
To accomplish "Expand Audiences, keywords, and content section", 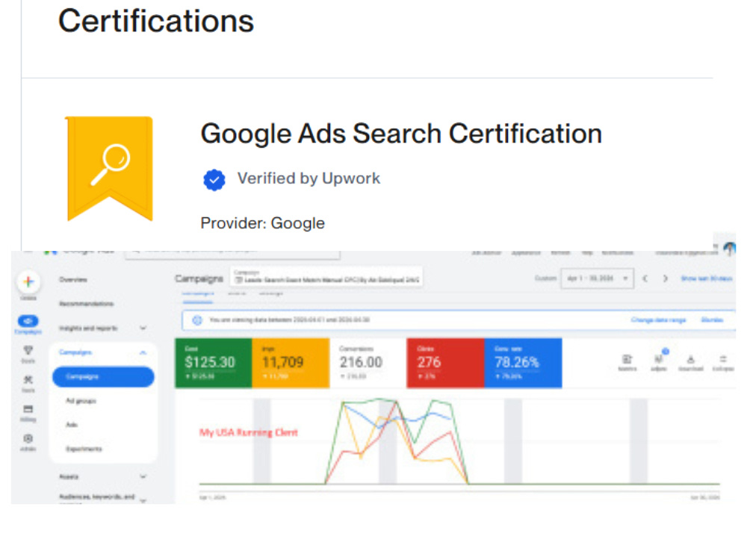I will [x=143, y=500].
